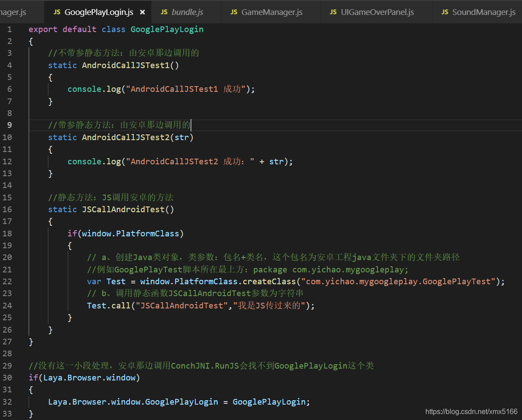Image resolution: width=522 pixels, height=420 pixels.
Task: Click line number 1 in the gutter
Action: click(9, 29)
